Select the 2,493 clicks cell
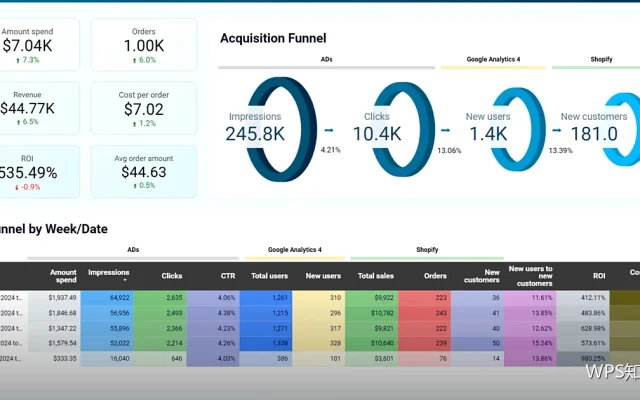 click(x=160, y=313)
